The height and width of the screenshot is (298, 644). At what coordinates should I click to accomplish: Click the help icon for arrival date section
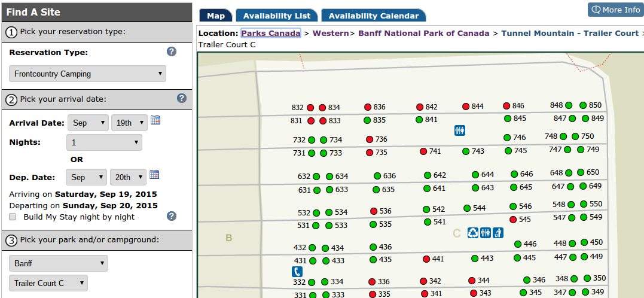click(182, 98)
